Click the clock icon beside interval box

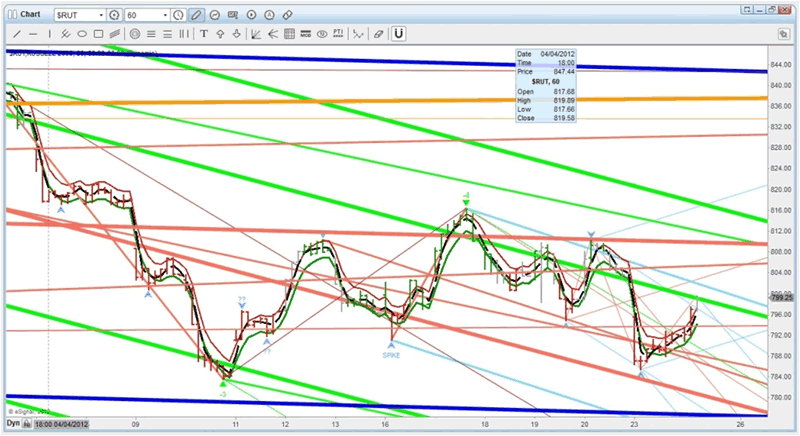click(178, 16)
